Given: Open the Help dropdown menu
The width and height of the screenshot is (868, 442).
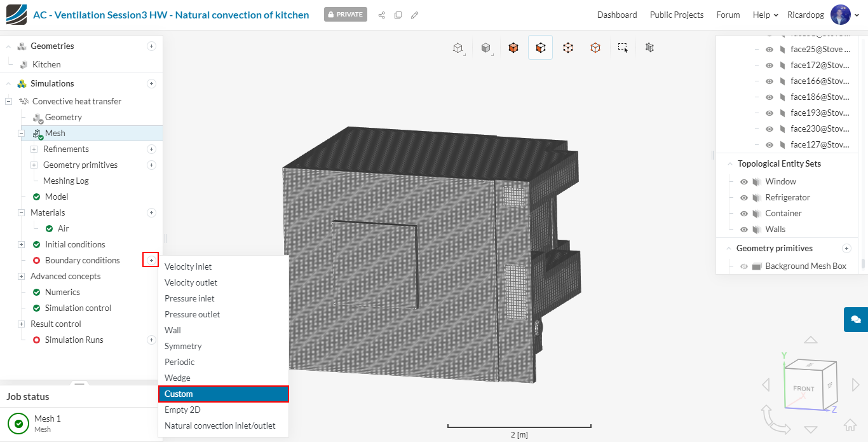Looking at the screenshot, I should pyautogui.click(x=765, y=15).
